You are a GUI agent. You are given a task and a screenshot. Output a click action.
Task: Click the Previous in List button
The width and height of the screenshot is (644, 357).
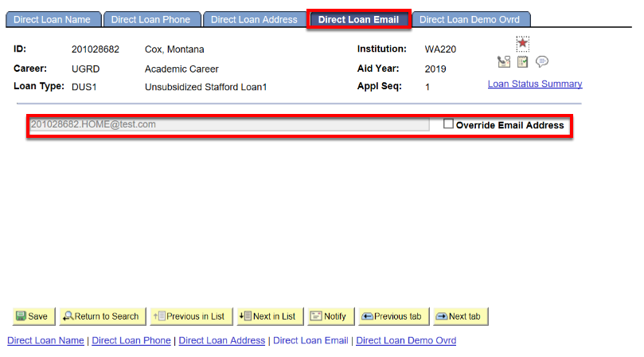coord(191,316)
